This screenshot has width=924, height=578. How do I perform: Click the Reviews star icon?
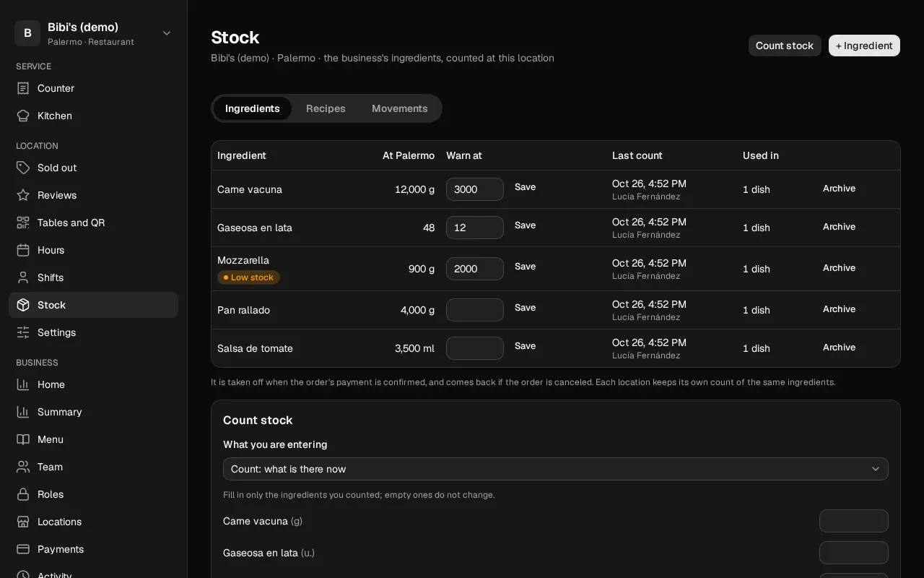click(23, 195)
